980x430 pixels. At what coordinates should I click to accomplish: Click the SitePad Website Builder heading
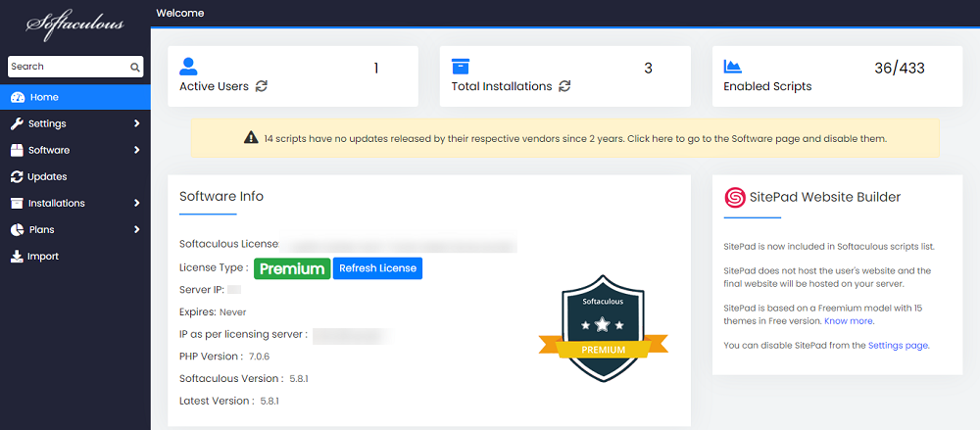point(825,198)
